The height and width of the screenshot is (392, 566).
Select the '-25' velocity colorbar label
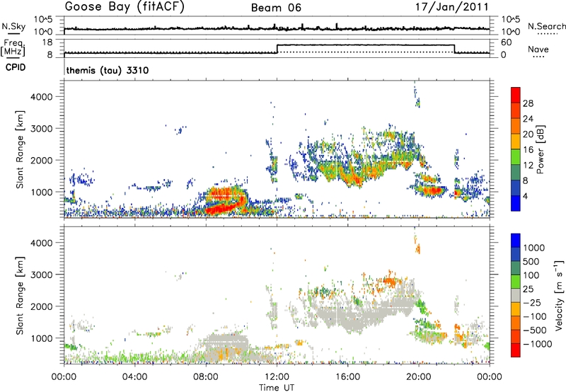(x=532, y=303)
